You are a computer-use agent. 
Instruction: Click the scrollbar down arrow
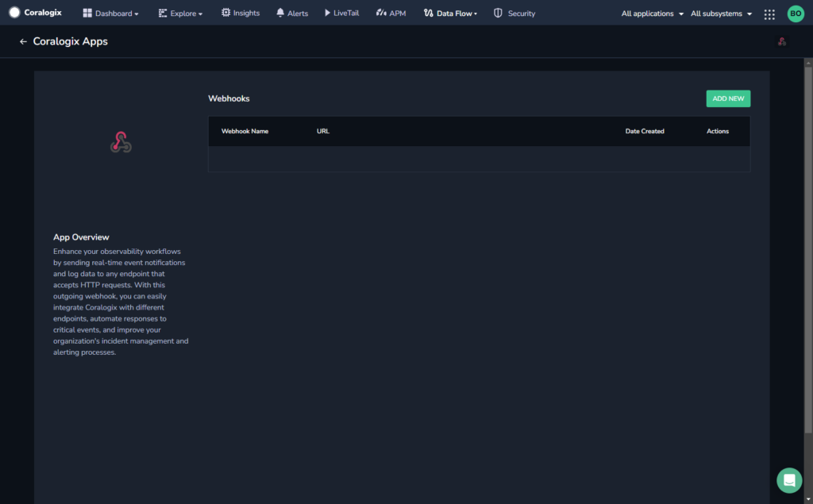pos(808,499)
